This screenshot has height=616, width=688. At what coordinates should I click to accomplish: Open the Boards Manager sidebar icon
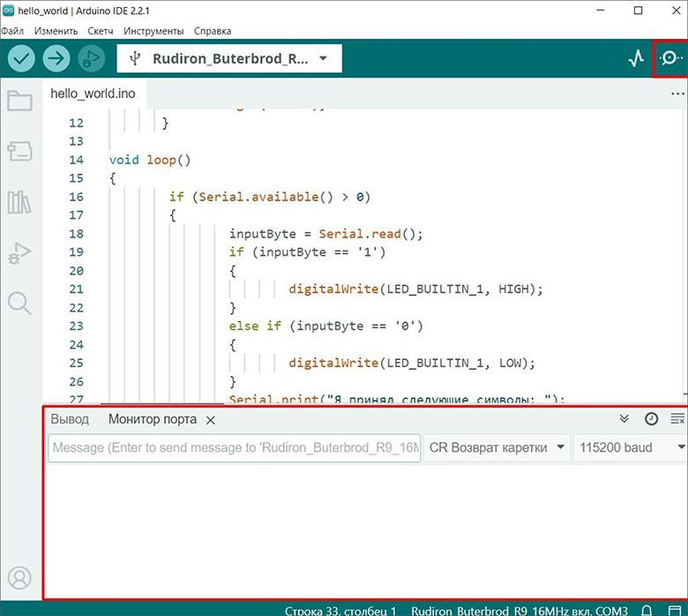point(19,151)
